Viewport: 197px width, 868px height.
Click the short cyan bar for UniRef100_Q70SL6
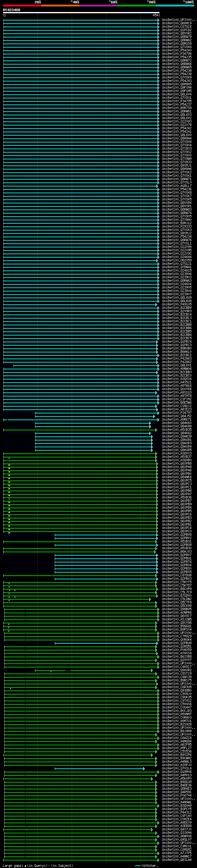click(x=100, y=769)
